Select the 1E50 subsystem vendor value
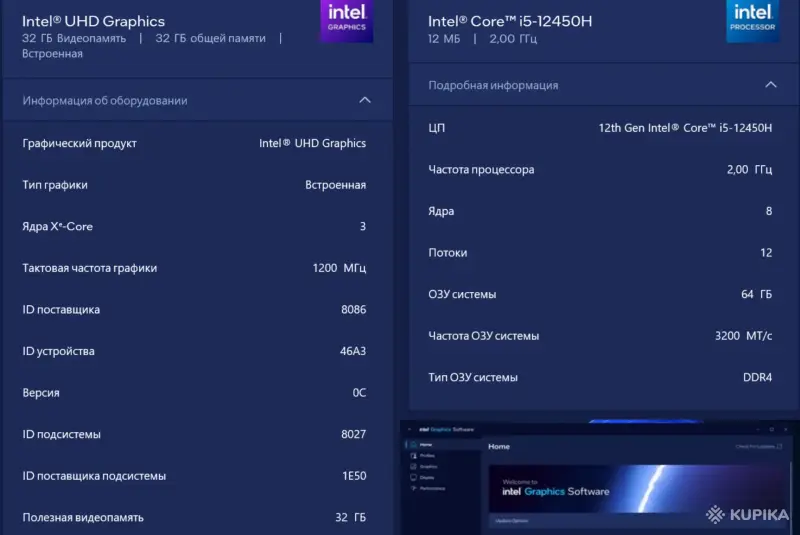 354,476
